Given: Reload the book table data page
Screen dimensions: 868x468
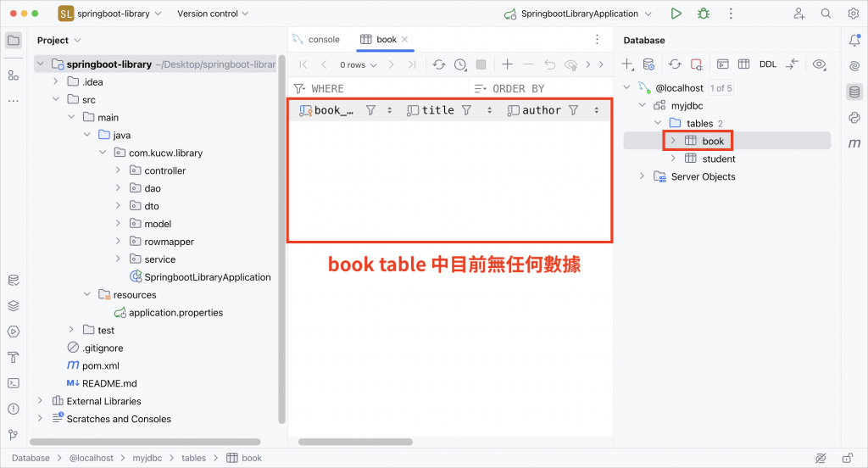Looking at the screenshot, I should (x=439, y=64).
